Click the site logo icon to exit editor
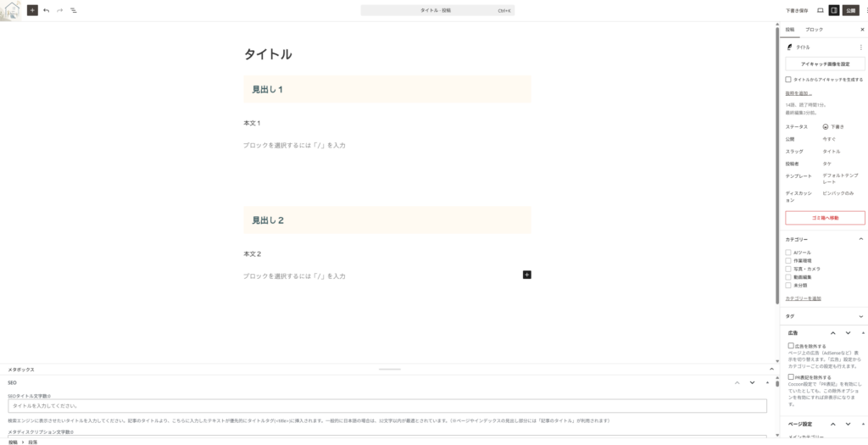The width and height of the screenshot is (868, 445). (x=11, y=10)
